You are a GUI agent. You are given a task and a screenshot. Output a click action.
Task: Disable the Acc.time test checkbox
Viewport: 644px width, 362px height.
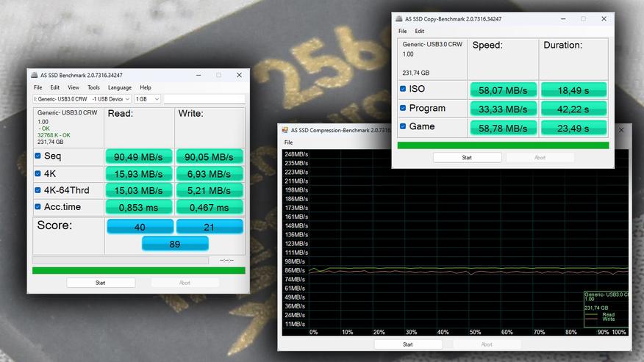click(38, 207)
